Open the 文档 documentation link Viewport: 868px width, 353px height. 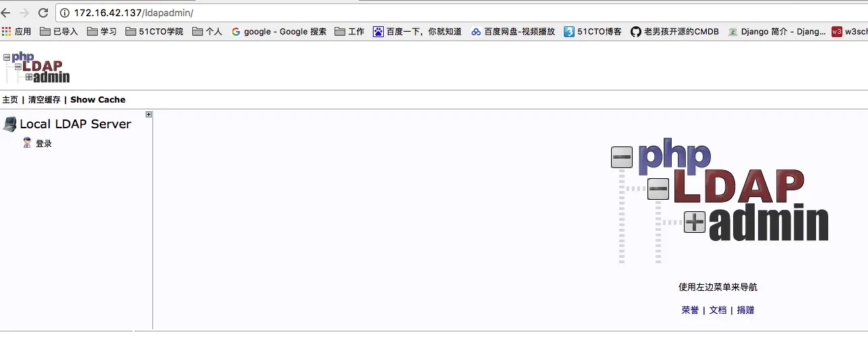718,310
